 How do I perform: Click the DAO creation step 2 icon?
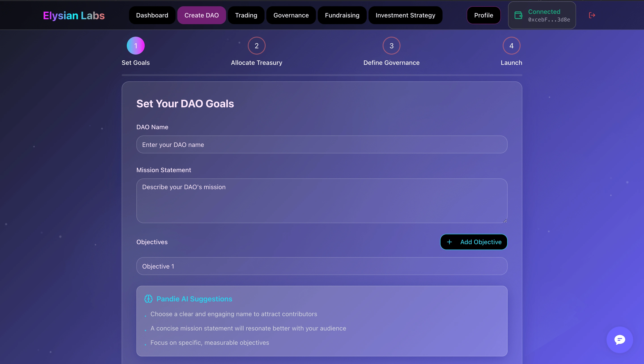(x=256, y=46)
